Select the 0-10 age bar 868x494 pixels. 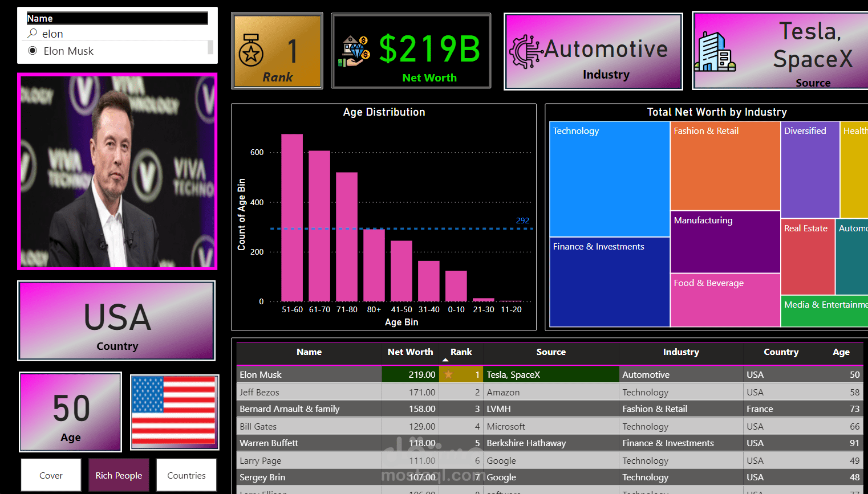point(456,286)
